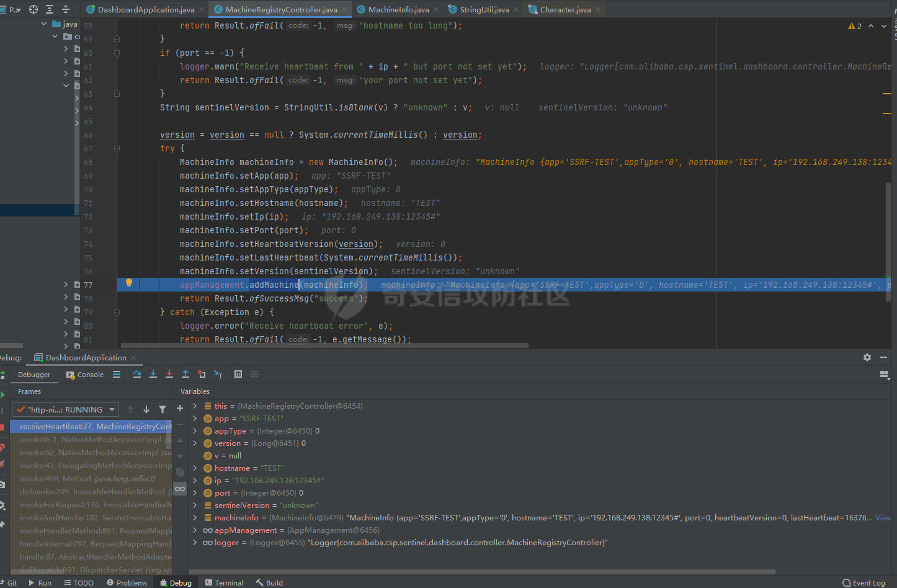Click the Run to Cursor icon
897x588 pixels.
tap(218, 374)
